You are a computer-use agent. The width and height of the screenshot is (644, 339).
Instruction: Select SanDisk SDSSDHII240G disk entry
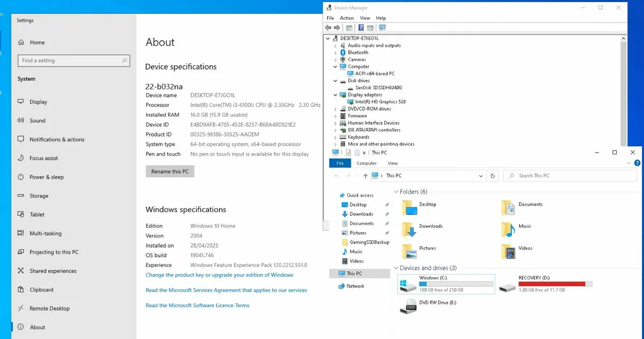[x=378, y=88]
